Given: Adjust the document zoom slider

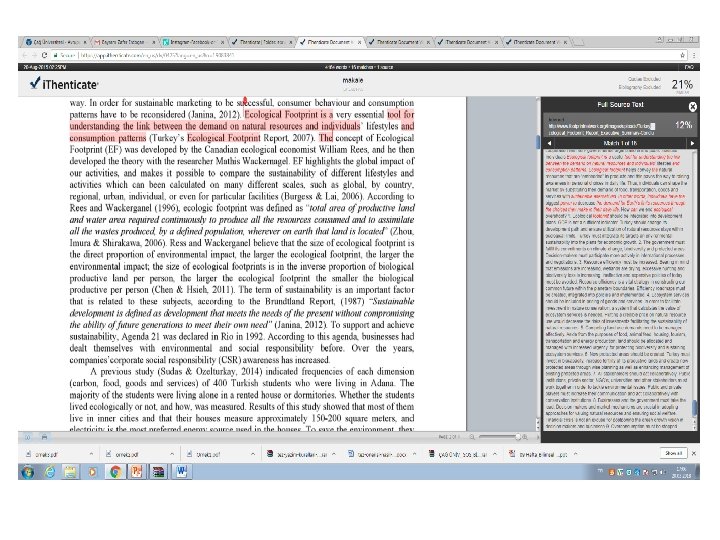Looking at the screenshot, I should [518, 437].
